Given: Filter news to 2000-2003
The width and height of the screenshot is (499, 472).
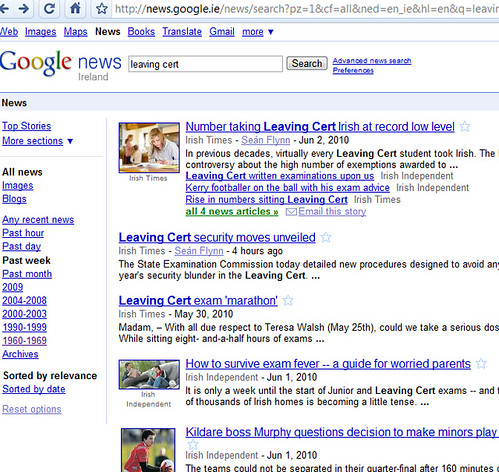Looking at the screenshot, I should [x=24, y=314].
